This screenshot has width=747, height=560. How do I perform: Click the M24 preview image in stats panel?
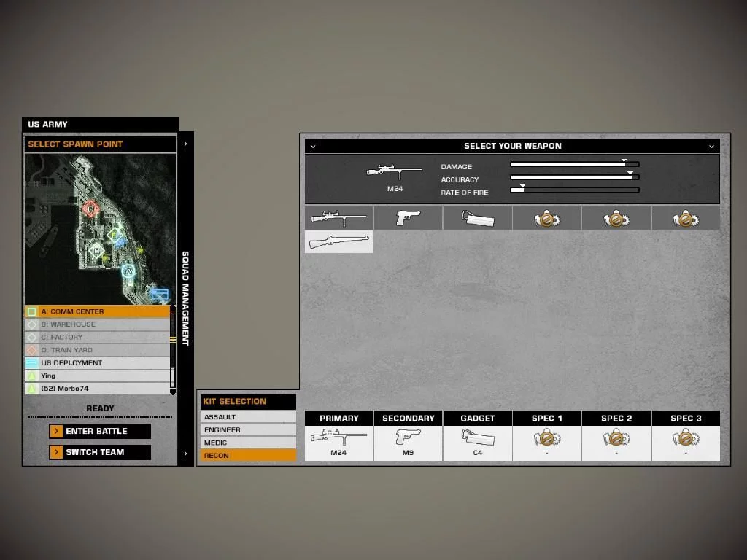tap(395, 171)
